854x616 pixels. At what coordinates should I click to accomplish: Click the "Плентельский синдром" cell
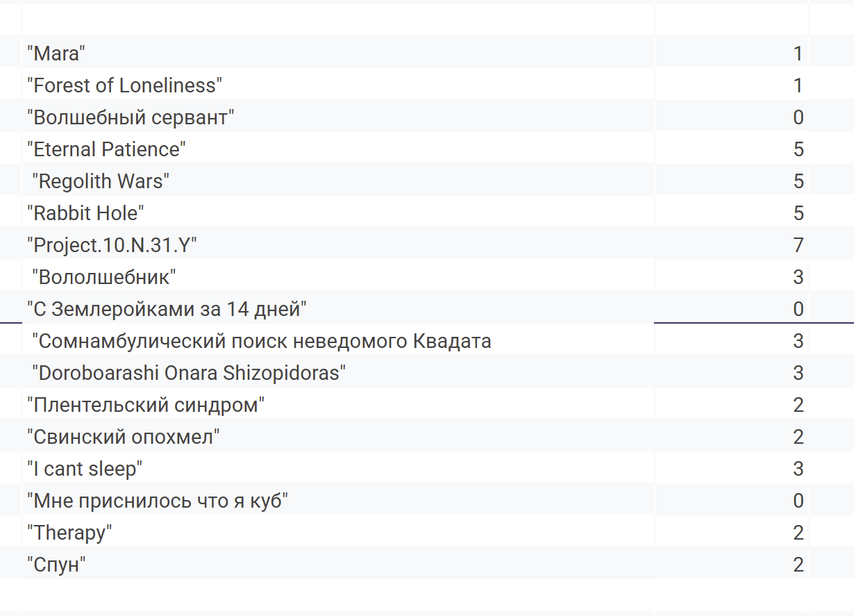(337, 404)
